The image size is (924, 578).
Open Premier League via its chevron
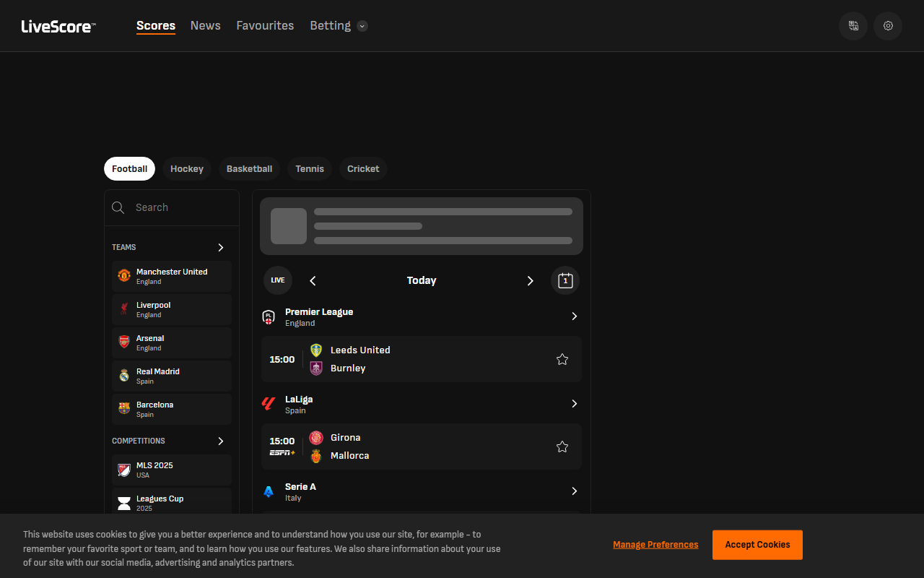point(575,316)
